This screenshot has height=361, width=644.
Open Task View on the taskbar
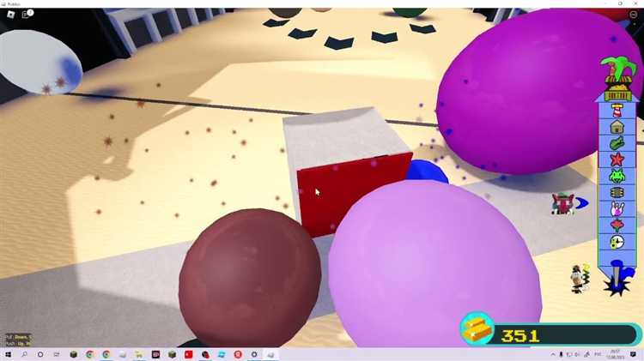tap(57, 354)
